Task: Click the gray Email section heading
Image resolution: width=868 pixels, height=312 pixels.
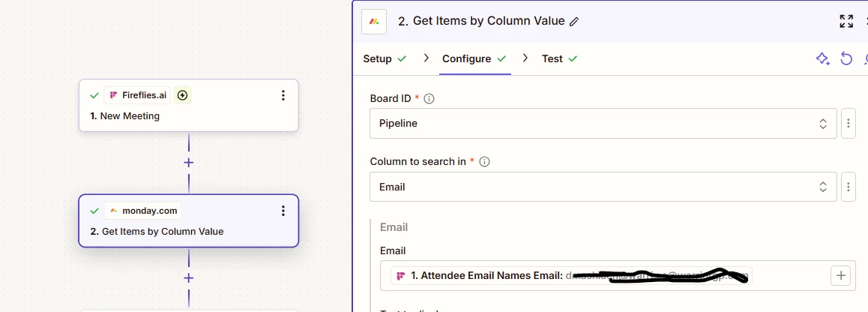Action: point(394,227)
